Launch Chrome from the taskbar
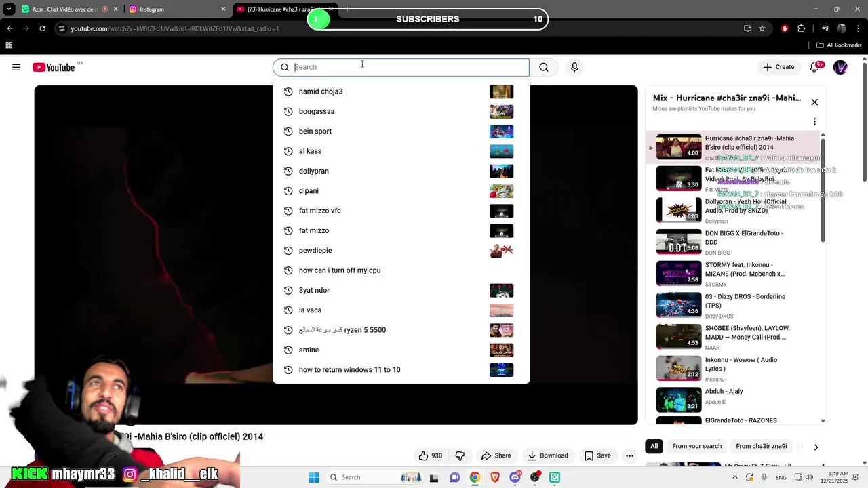This screenshot has height=488, width=868. pyautogui.click(x=475, y=477)
